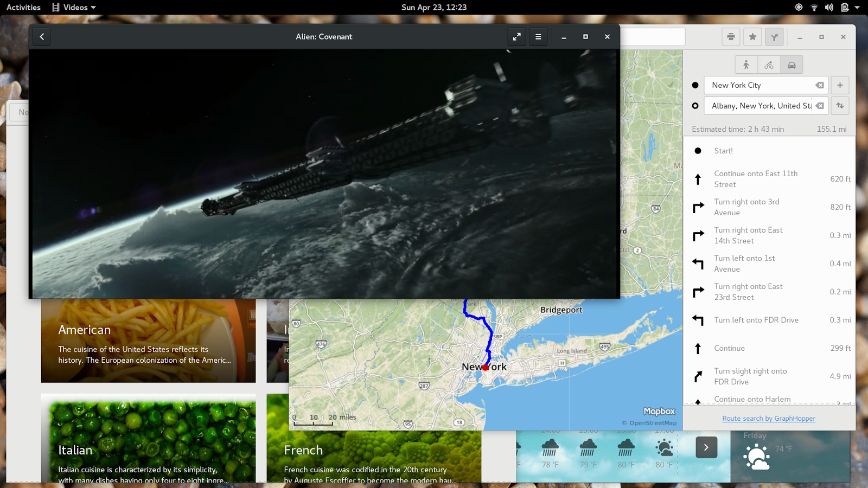Open the system status menu arrow

point(857,8)
